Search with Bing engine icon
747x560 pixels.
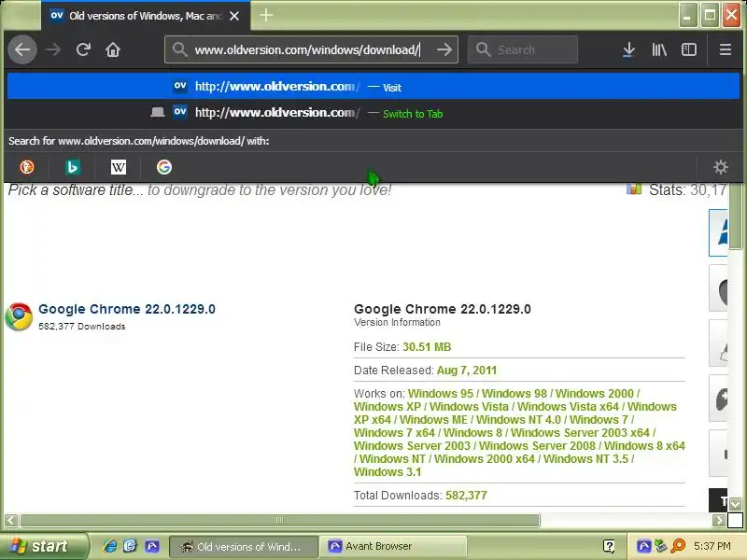73,167
